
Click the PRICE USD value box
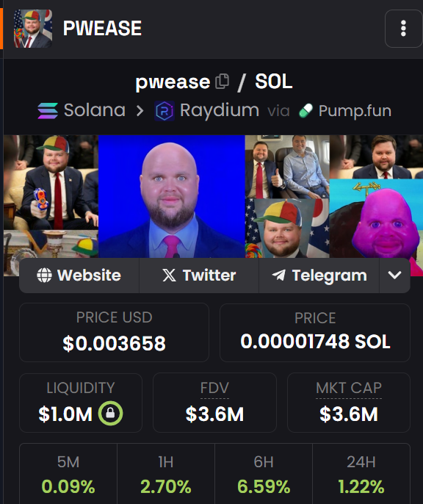pyautogui.click(x=114, y=332)
